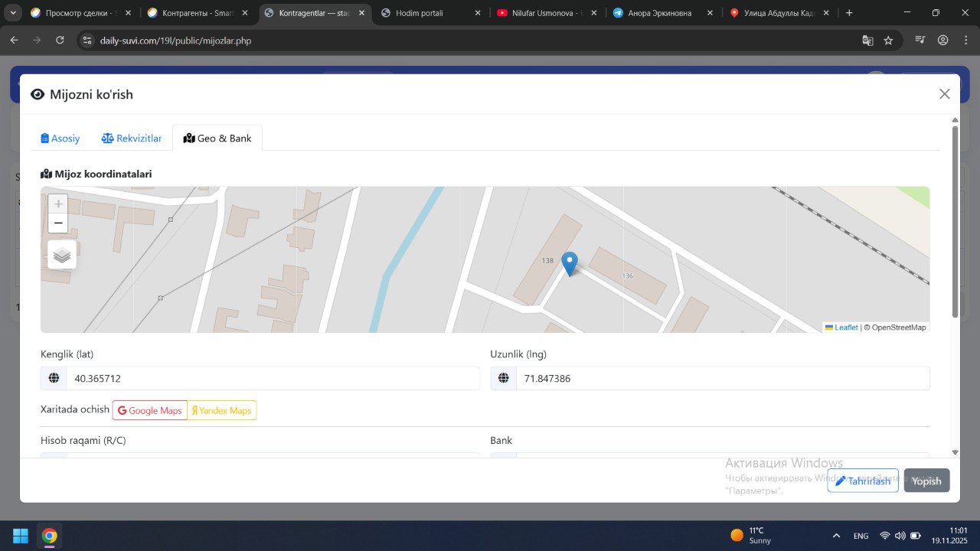
Task: Switch to the Asosiy tab
Action: [x=60, y=139]
